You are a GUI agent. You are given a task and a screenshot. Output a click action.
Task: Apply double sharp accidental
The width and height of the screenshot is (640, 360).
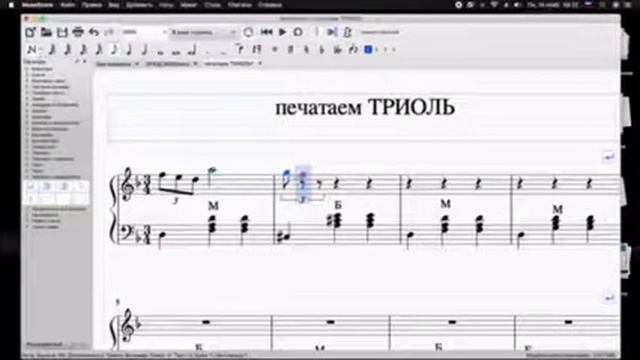[x=275, y=49]
